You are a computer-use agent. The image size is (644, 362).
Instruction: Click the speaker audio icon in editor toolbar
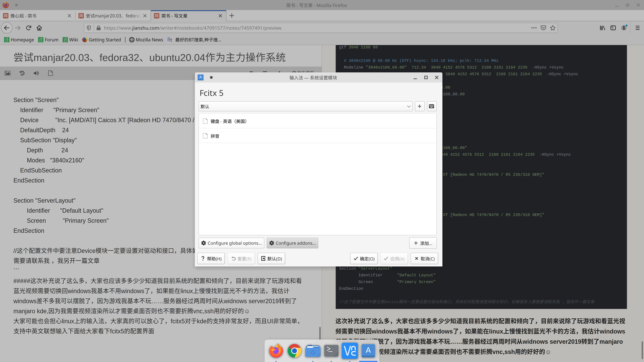[x=36, y=73]
